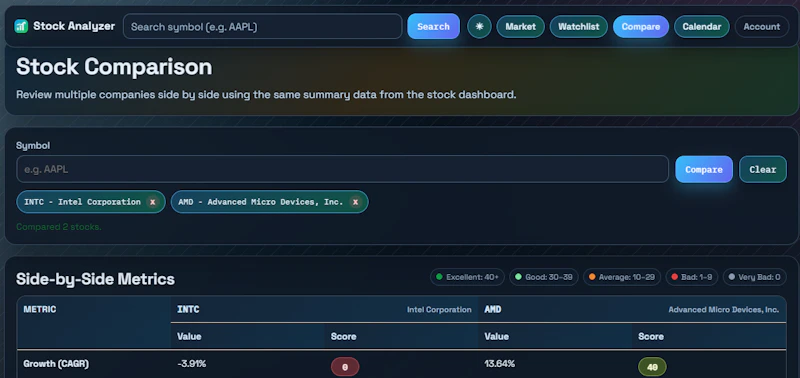This screenshot has height=378, width=800.
Task: Click the green score badge 40
Action: [652, 367]
